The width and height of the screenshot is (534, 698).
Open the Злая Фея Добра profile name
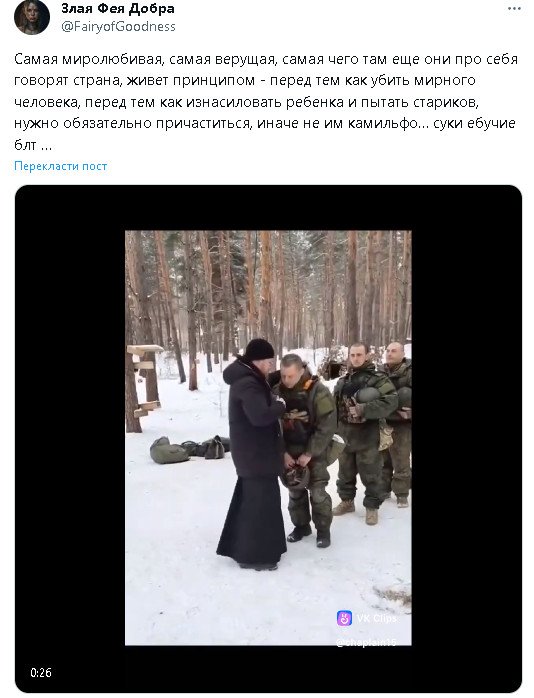point(118,8)
